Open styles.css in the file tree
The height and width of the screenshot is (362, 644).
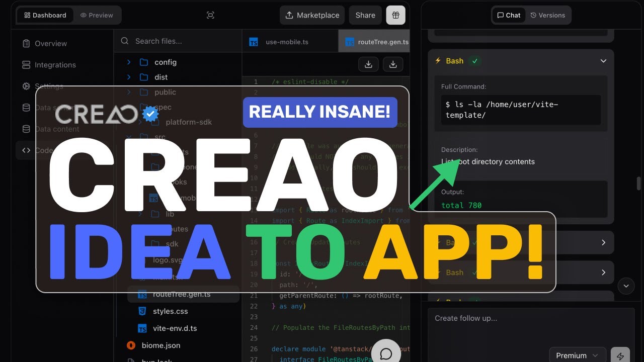[170, 311]
